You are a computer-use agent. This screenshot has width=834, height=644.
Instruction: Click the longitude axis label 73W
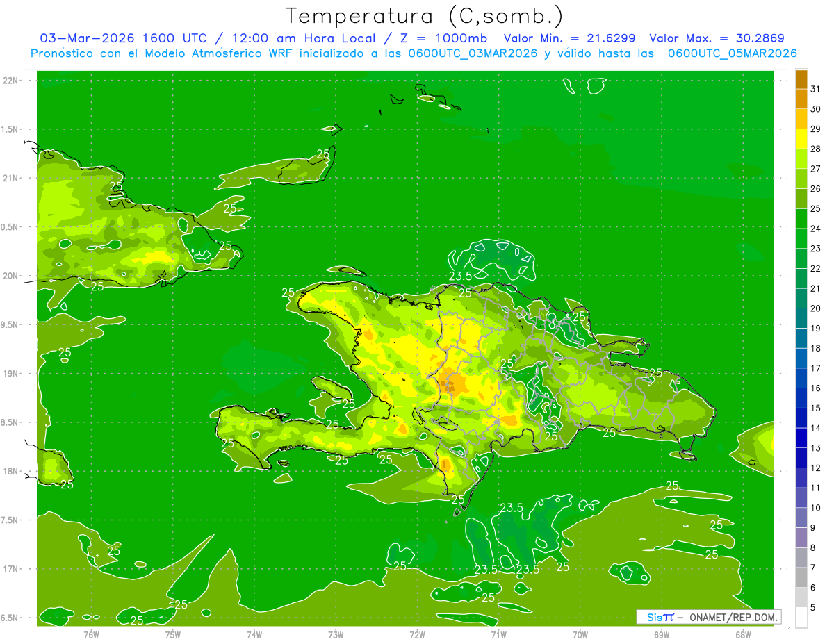[336, 635]
